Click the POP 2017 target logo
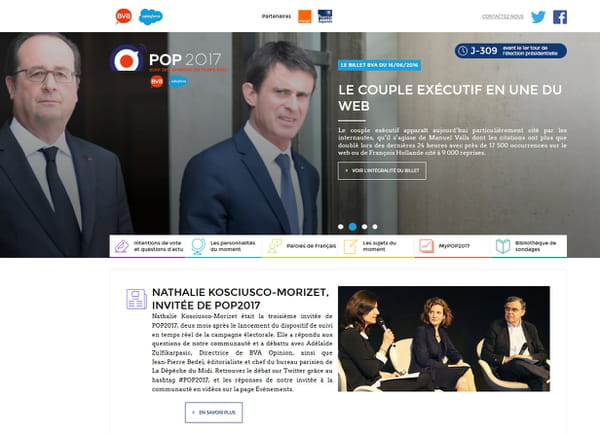The image size is (600, 434). 127,59
